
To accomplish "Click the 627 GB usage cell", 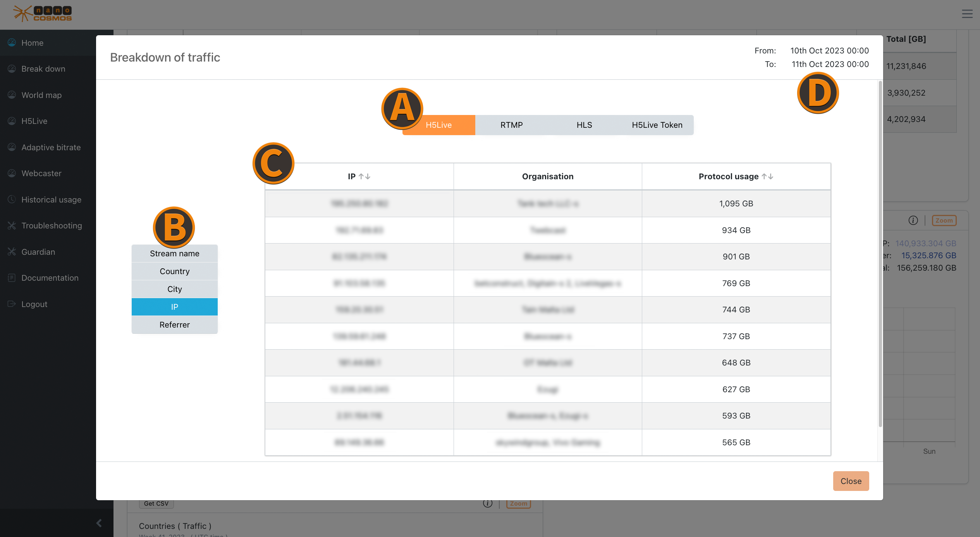I will 736,389.
